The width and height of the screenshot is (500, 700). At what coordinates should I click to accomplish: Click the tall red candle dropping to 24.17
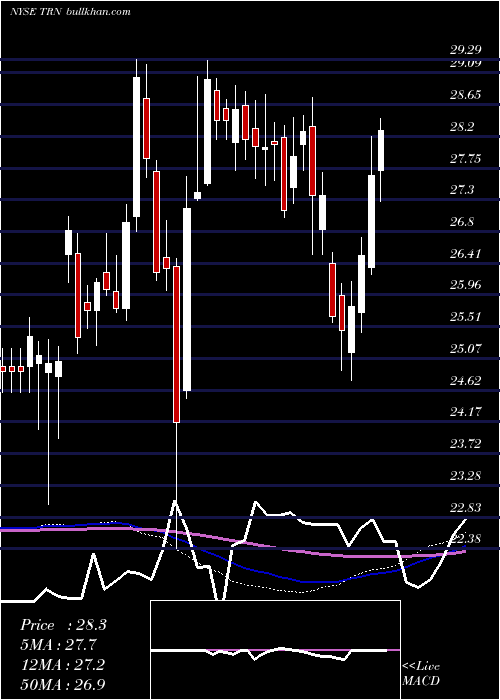(177, 344)
